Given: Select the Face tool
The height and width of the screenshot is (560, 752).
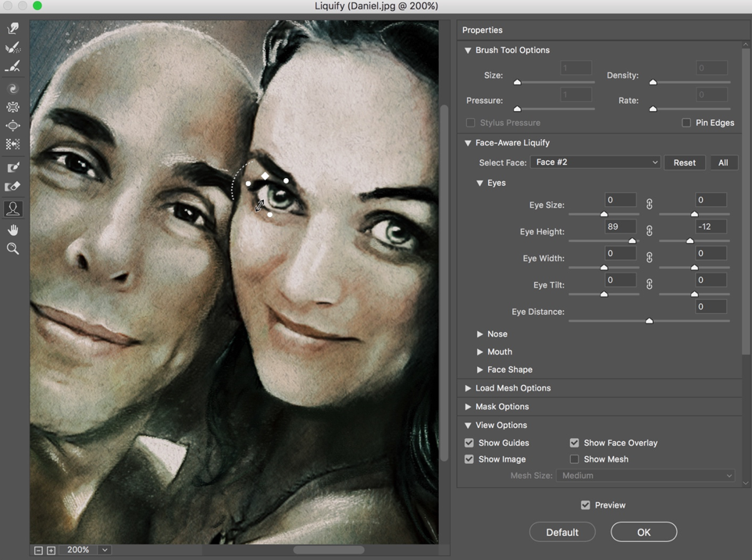Looking at the screenshot, I should [13, 209].
